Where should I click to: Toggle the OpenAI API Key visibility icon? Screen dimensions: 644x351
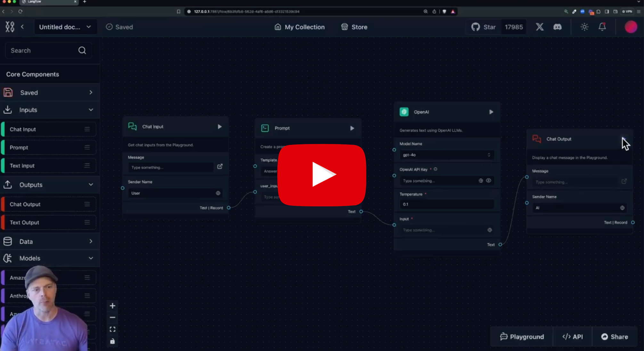pos(489,180)
